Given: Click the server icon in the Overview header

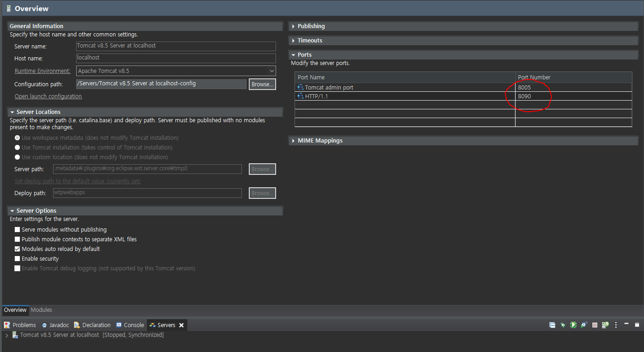Looking at the screenshot, I should [9, 8].
